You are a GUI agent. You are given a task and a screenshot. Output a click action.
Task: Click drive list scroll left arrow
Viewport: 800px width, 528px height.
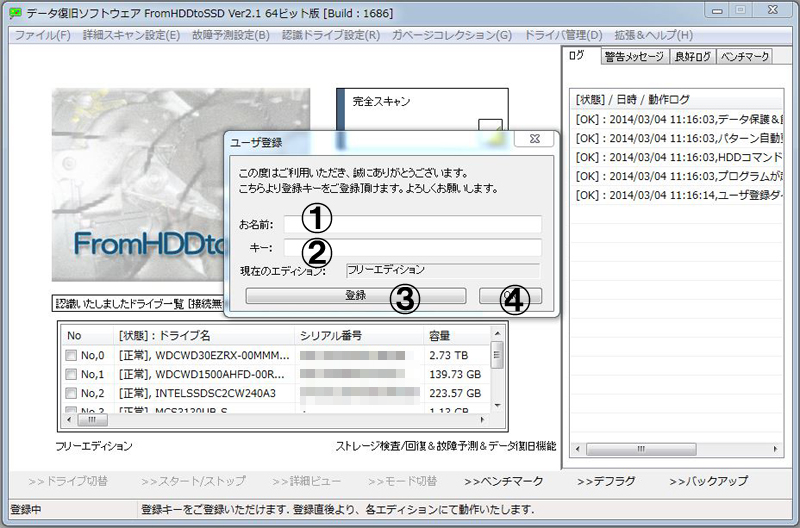69,420
